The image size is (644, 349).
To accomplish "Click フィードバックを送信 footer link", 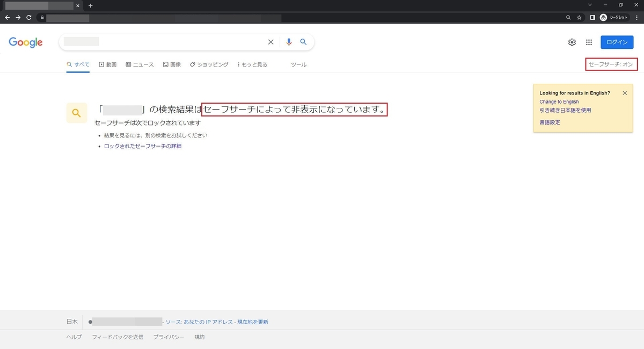I will click(118, 337).
